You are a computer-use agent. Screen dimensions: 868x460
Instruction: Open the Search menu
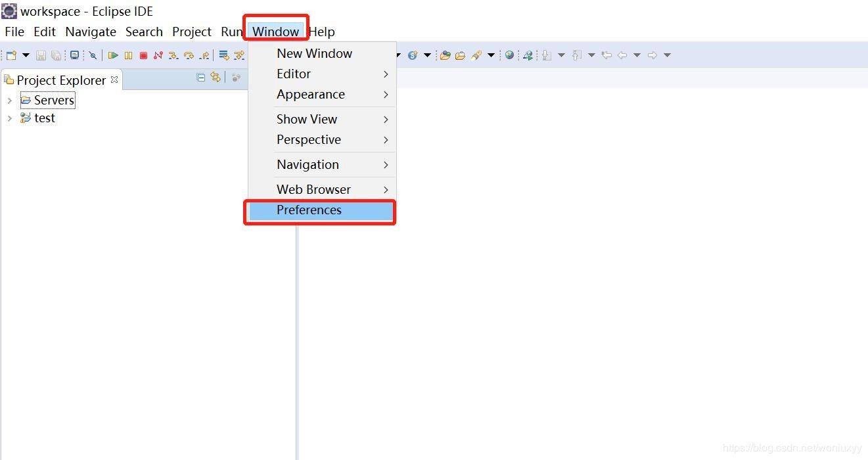pos(144,32)
